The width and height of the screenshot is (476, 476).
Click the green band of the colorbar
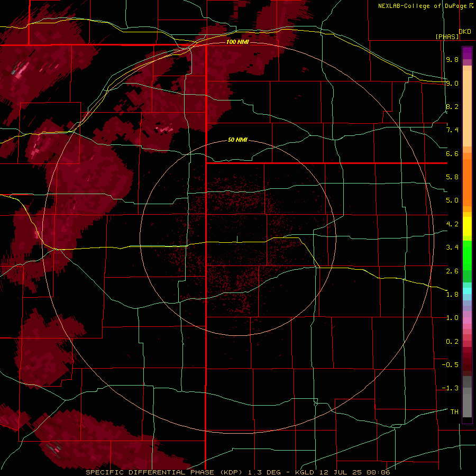coord(467,255)
